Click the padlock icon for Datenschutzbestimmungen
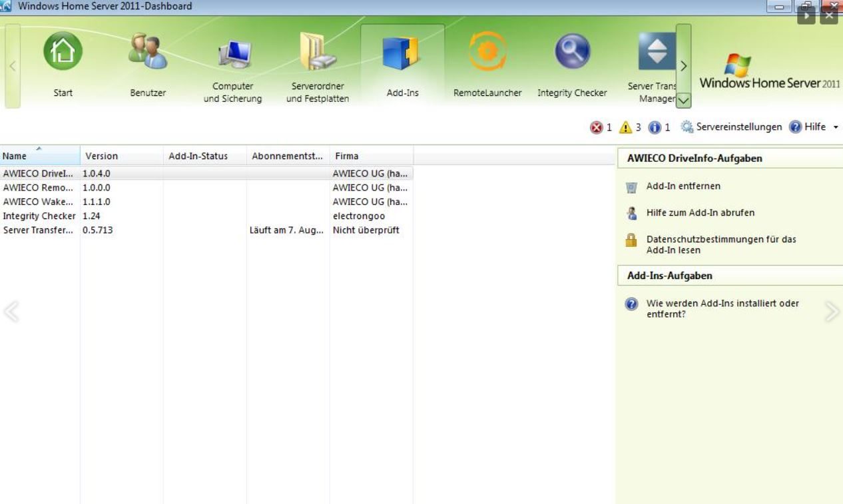The width and height of the screenshot is (843, 504). pyautogui.click(x=631, y=240)
